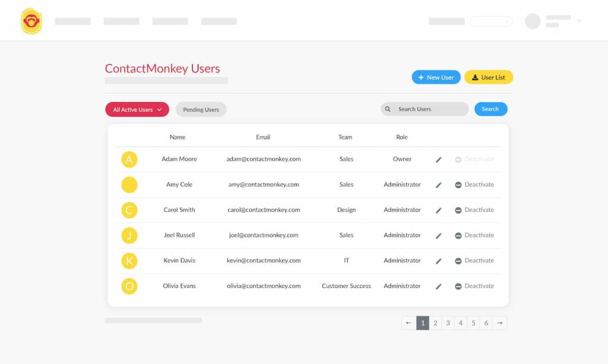Go to page 2

click(x=435, y=323)
